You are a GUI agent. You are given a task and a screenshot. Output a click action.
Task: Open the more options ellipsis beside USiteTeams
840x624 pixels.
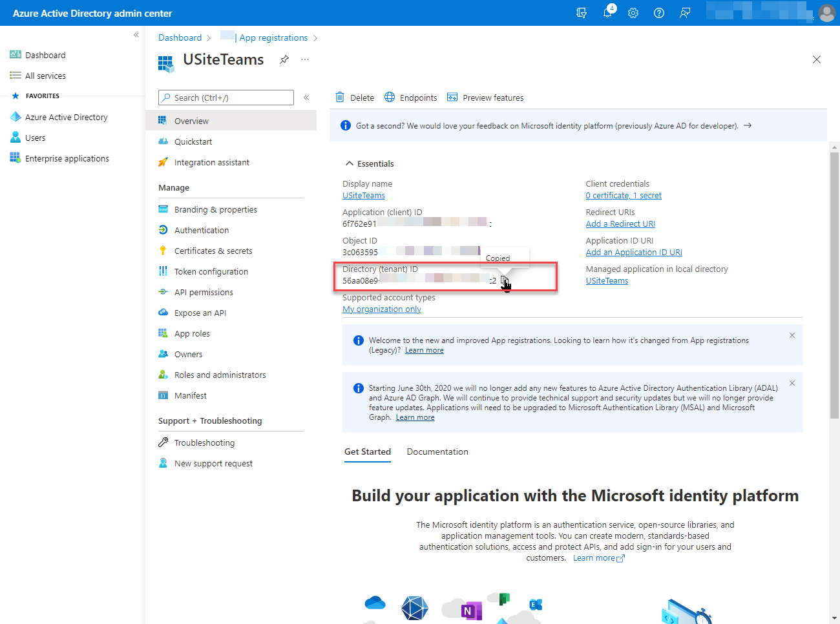click(305, 59)
